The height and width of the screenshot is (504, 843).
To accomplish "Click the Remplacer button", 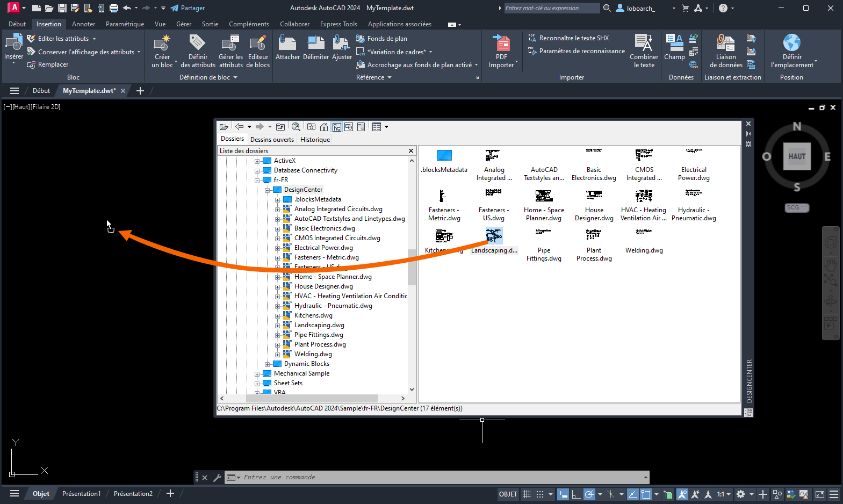I will pos(48,64).
